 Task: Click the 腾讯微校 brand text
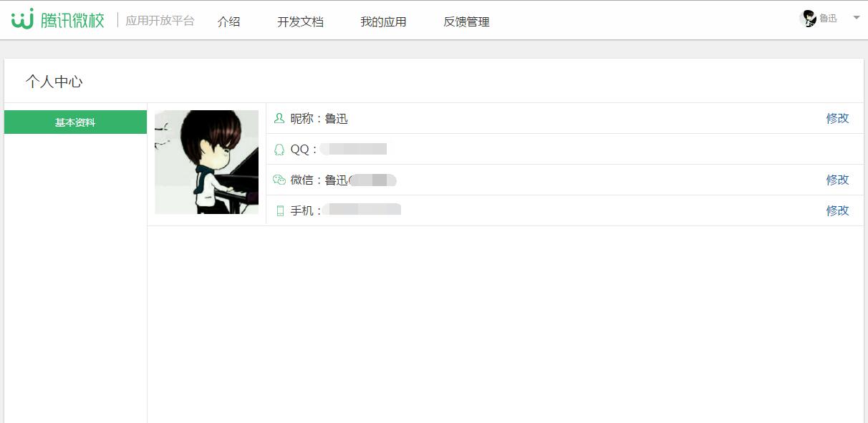[x=72, y=20]
